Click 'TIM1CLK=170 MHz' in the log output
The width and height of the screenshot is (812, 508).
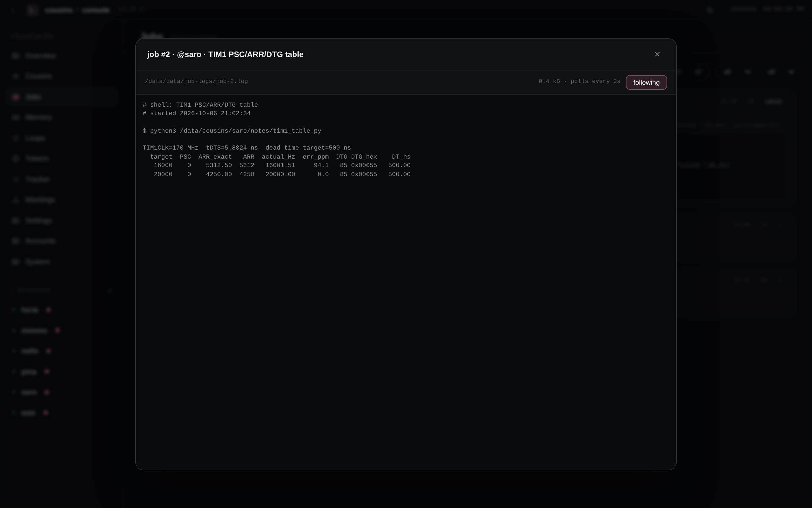point(171,148)
